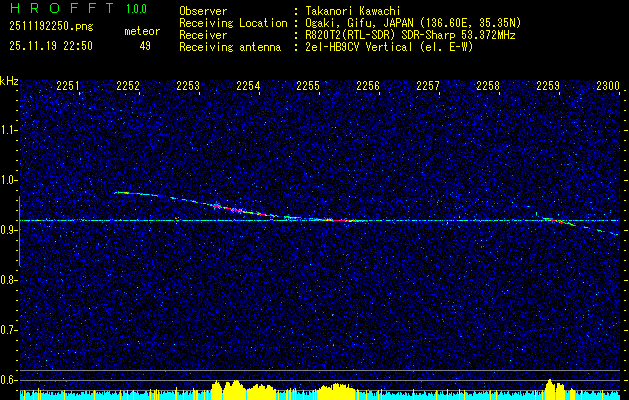Click the meteor label
This screenshot has height=400, width=629.
142,31
